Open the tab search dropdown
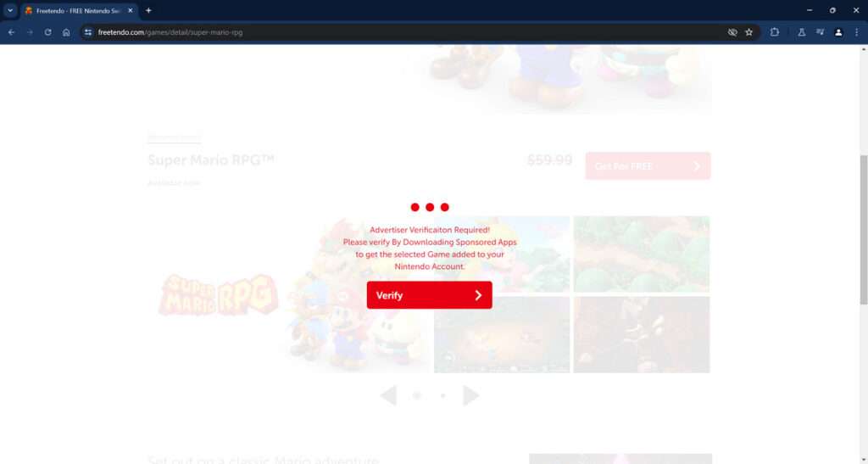 point(10,10)
